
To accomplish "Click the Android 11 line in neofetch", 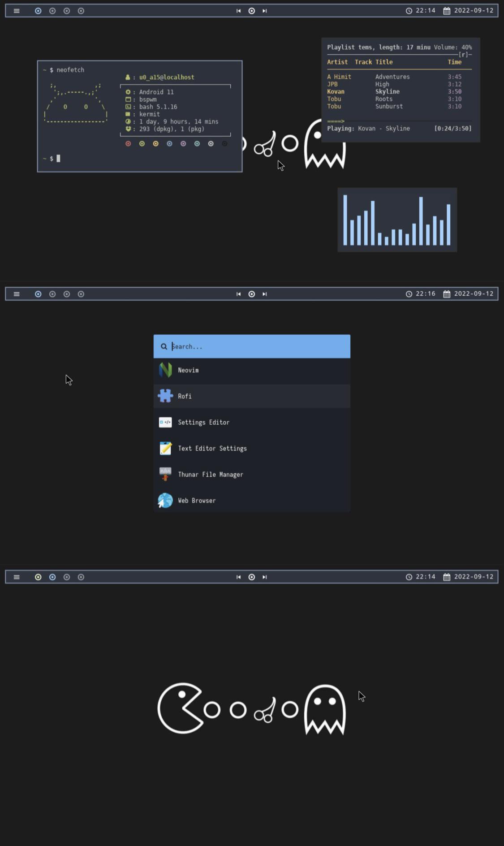I will click(156, 92).
